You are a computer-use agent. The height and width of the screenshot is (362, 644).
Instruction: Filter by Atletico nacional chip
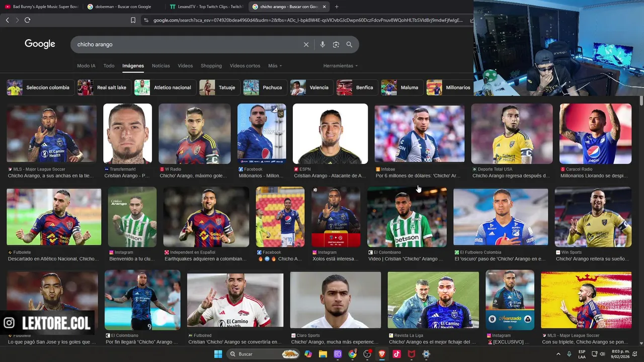(x=165, y=87)
